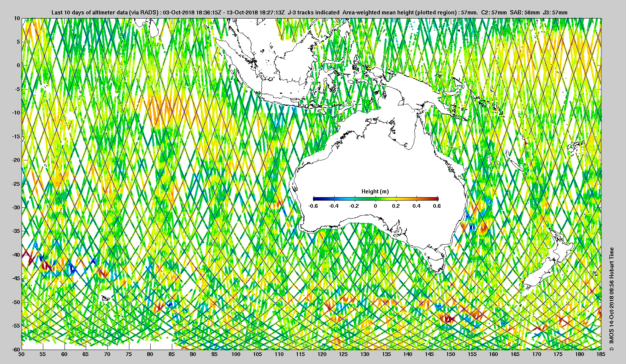Screen dimensions: 626x364
Task: Click the 'C2: 57mm' value in title
Action: pyautogui.click(x=494, y=13)
